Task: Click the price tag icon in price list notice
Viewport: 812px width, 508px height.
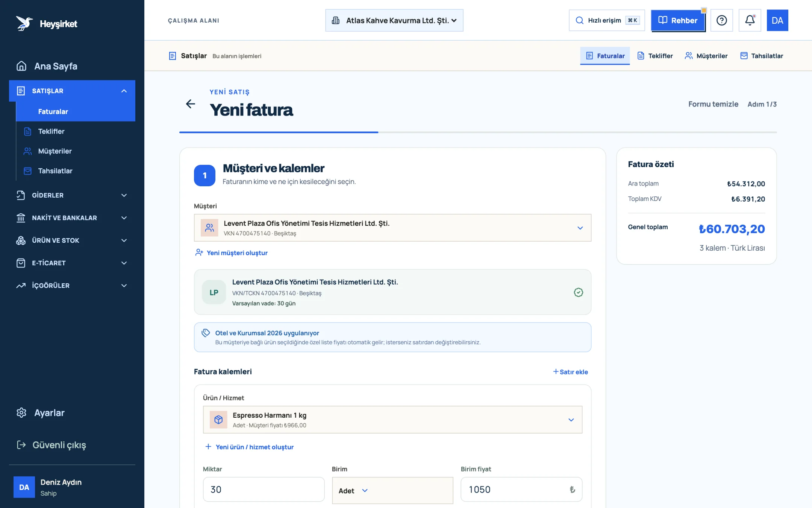Action: pyautogui.click(x=206, y=333)
